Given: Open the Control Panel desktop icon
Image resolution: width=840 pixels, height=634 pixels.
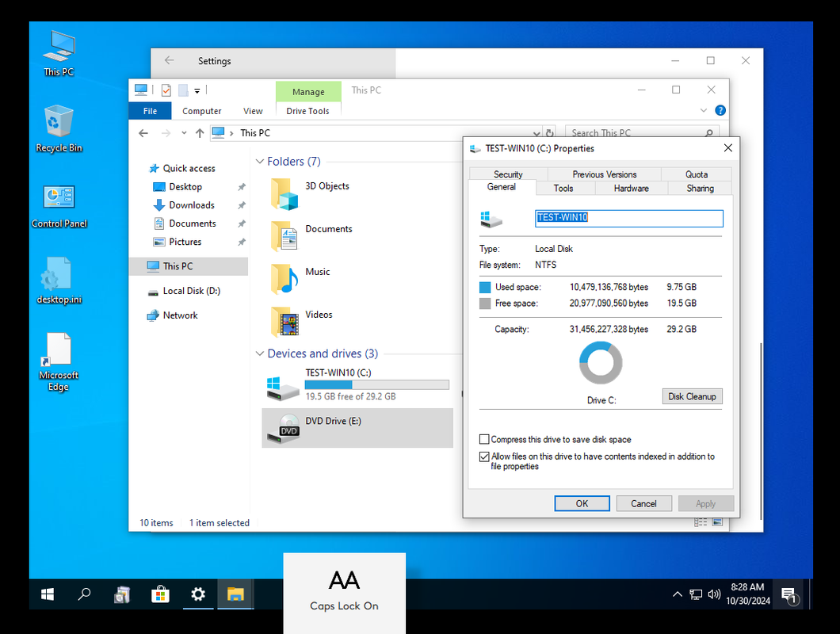Looking at the screenshot, I should tap(59, 206).
